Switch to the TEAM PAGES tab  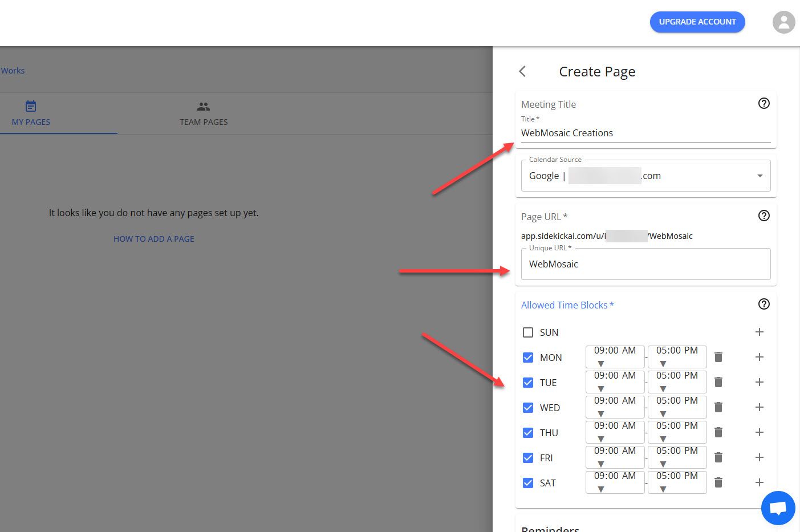point(204,113)
